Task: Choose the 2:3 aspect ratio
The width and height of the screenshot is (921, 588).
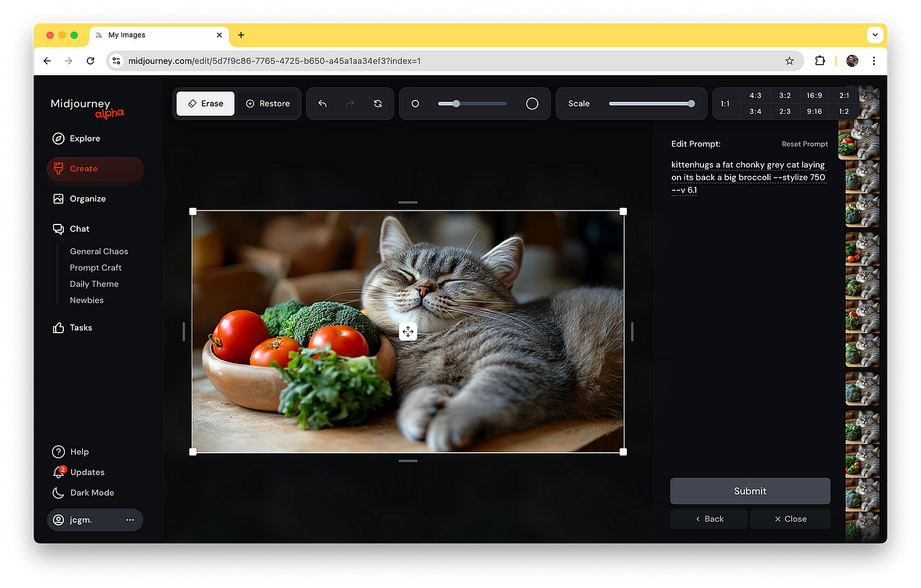Action: click(785, 111)
